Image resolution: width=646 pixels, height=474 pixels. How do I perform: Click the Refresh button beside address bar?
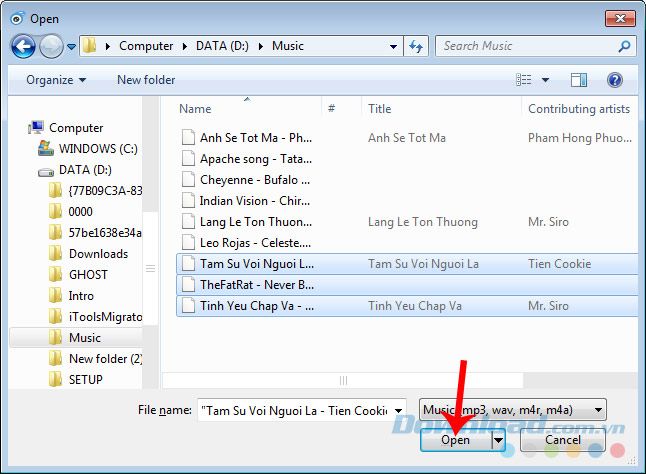[416, 46]
